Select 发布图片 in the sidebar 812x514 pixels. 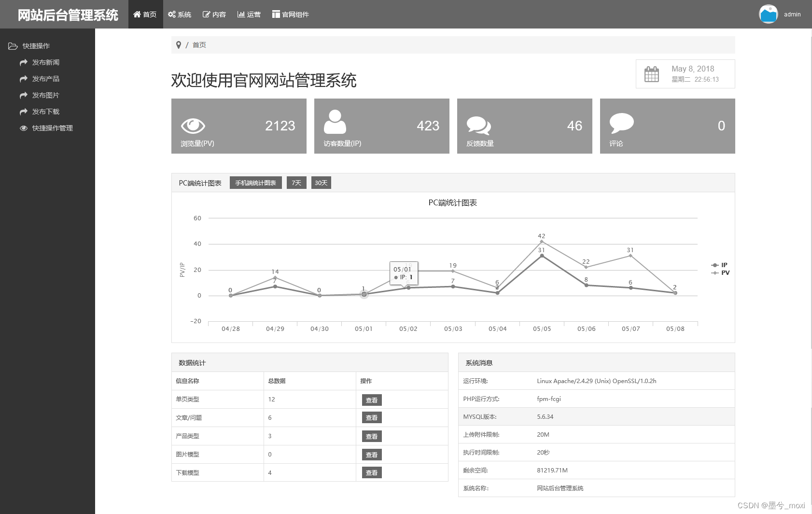pos(46,95)
